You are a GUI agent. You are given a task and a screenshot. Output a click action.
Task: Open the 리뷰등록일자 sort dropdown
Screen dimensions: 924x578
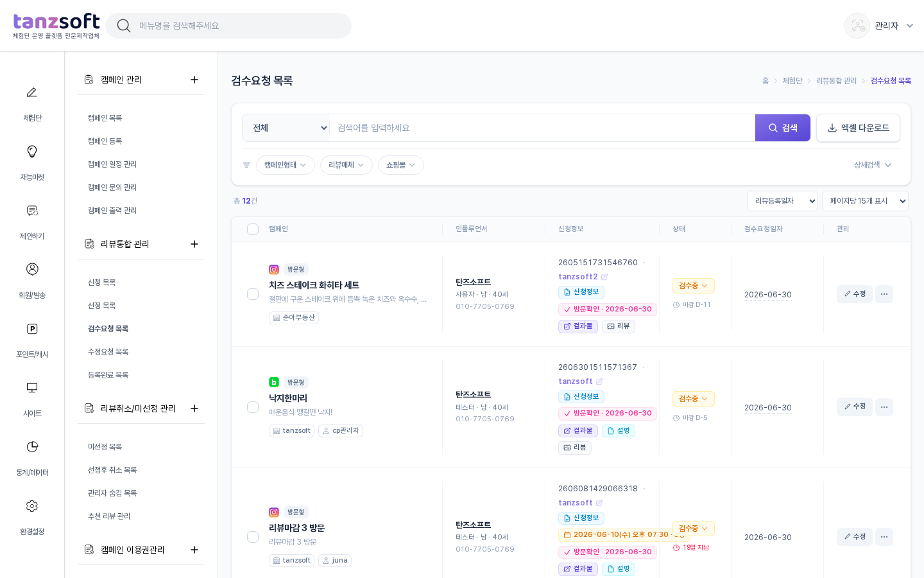pyautogui.click(x=782, y=201)
